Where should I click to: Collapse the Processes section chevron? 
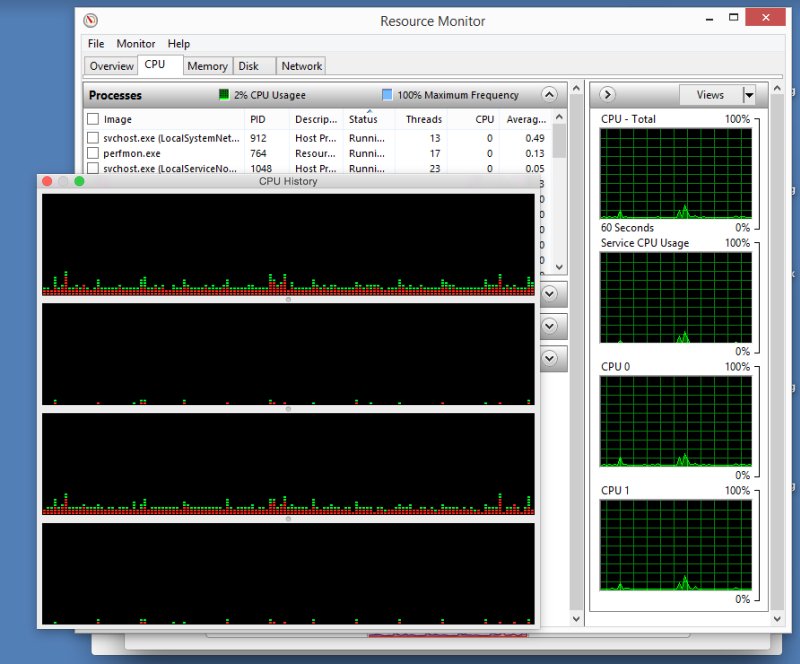tap(549, 95)
